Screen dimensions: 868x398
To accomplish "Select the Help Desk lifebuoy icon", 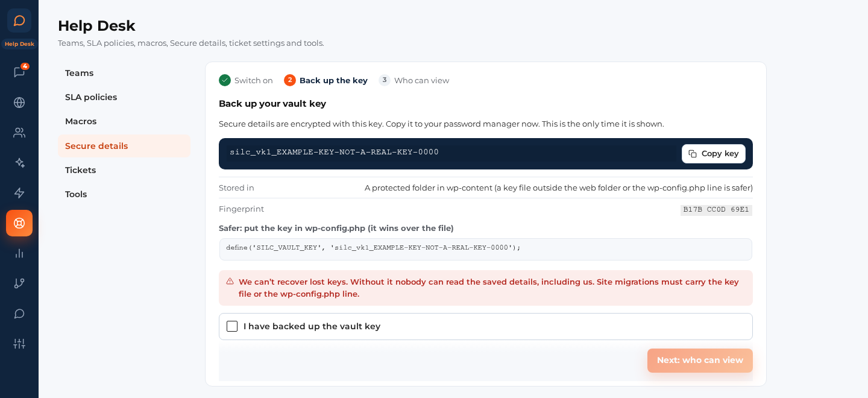I will pos(19,223).
